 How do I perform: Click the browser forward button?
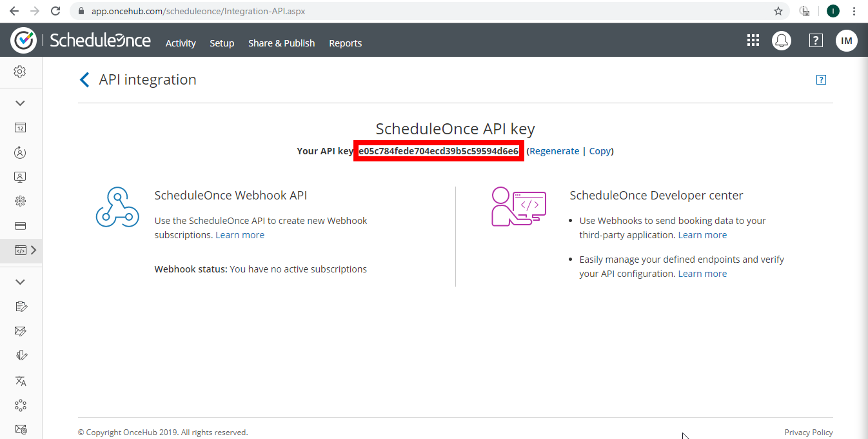pyautogui.click(x=34, y=11)
